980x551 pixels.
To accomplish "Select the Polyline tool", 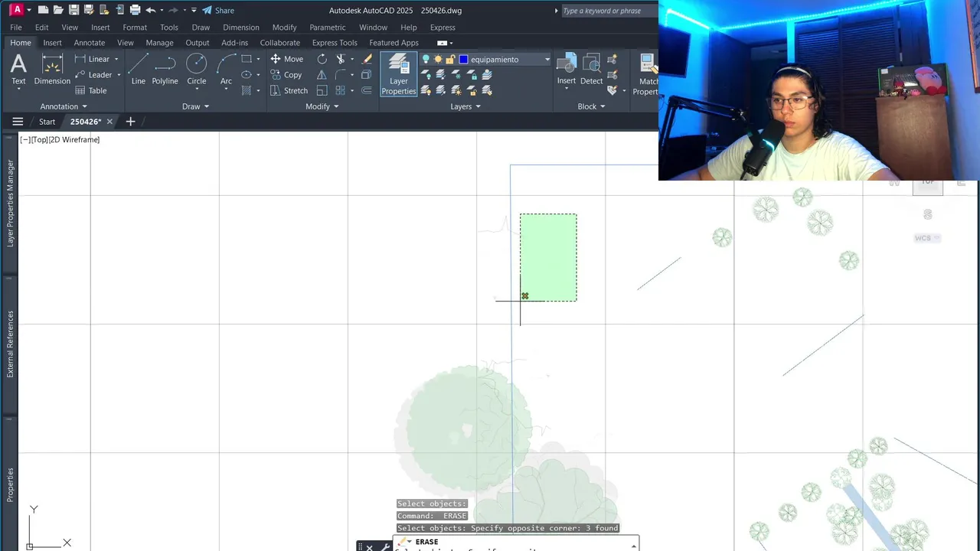I will (x=165, y=69).
